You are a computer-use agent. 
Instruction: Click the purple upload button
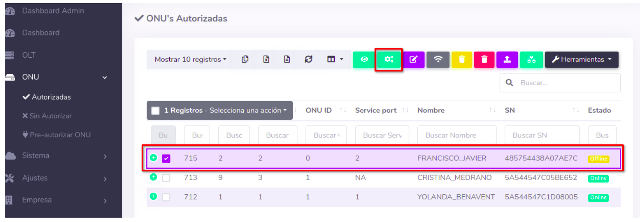507,59
